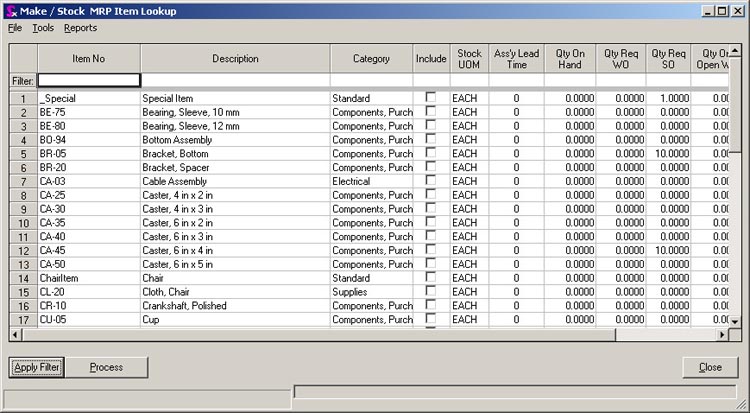
Task: Click the vertical scrollbar down arrow
Action: [734, 321]
